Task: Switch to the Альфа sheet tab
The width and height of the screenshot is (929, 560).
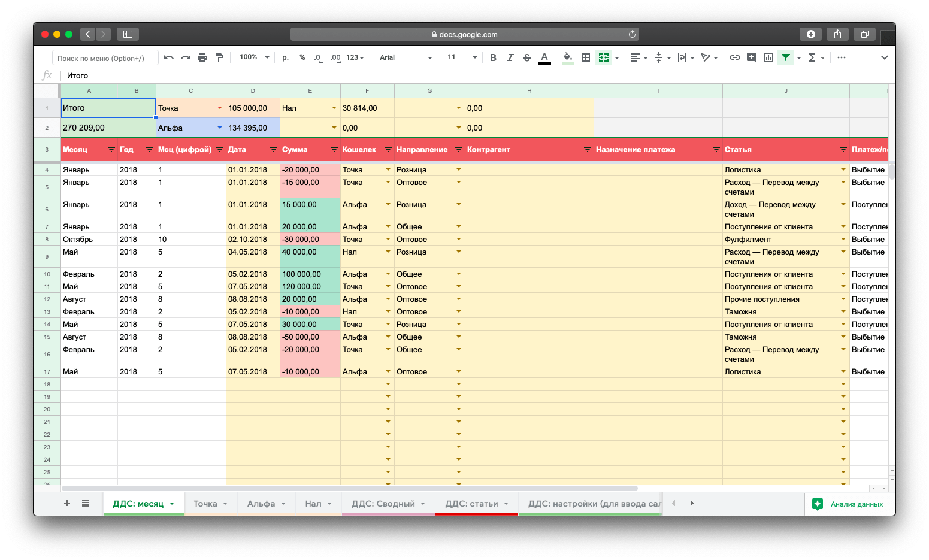Action: click(x=261, y=504)
